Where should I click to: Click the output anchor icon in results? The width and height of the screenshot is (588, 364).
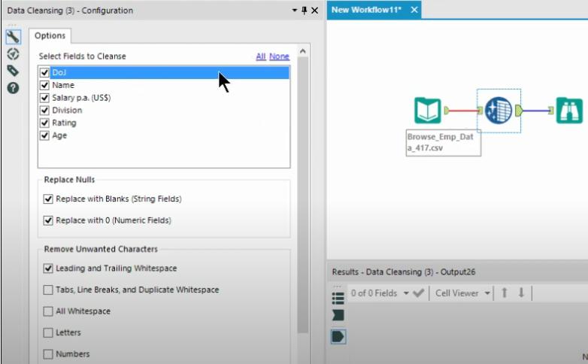(338, 337)
